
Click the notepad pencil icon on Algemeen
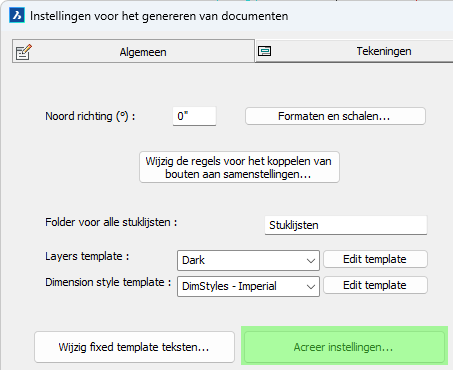[x=24, y=52]
